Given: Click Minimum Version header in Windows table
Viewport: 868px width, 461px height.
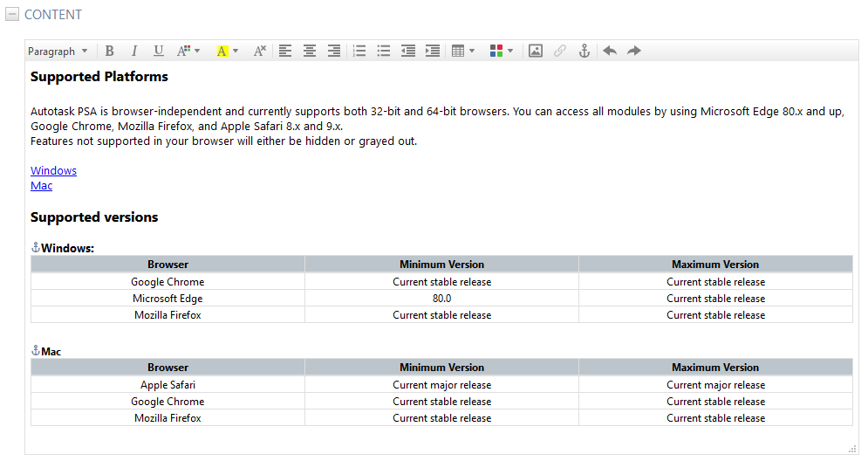Looking at the screenshot, I should (441, 265).
